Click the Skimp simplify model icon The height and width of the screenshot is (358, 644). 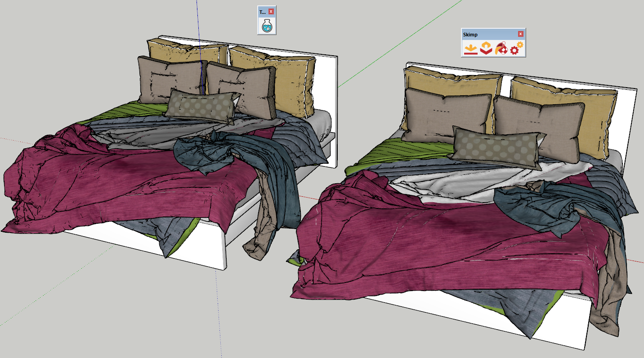(486, 48)
